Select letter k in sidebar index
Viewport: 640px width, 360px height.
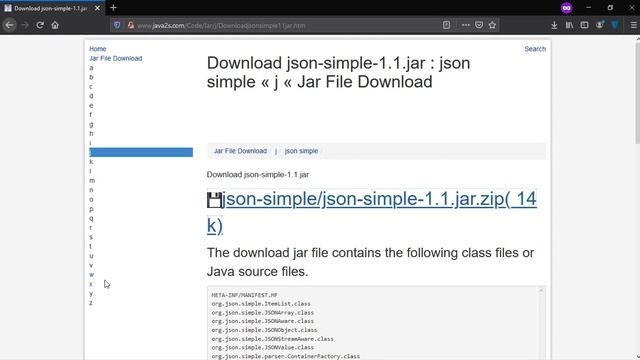91,162
